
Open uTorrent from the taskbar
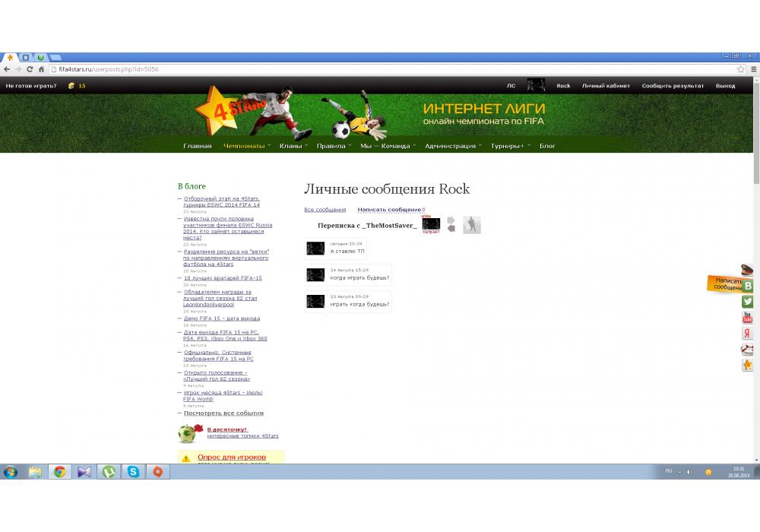109,471
